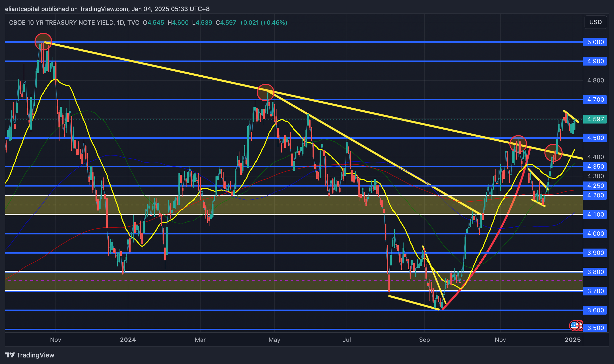Viewport: 614px width, 364px height.
Task: Click the 4.350 blue price level label
Action: coord(595,167)
